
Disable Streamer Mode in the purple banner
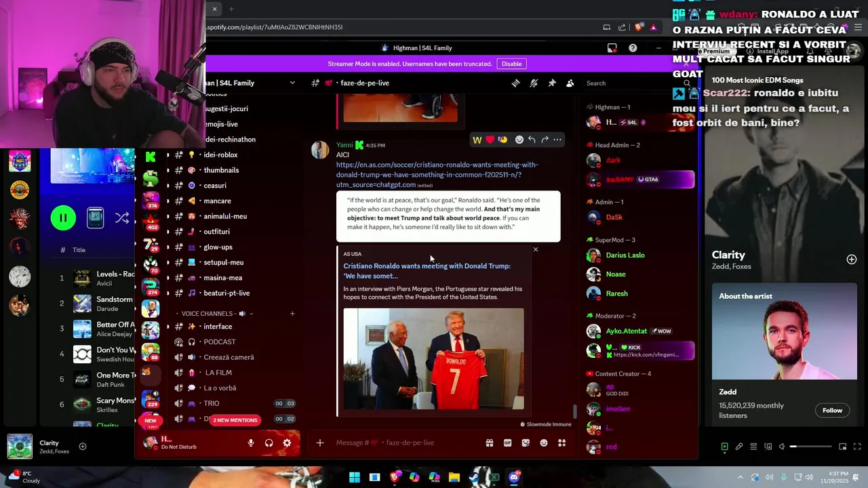coord(511,64)
